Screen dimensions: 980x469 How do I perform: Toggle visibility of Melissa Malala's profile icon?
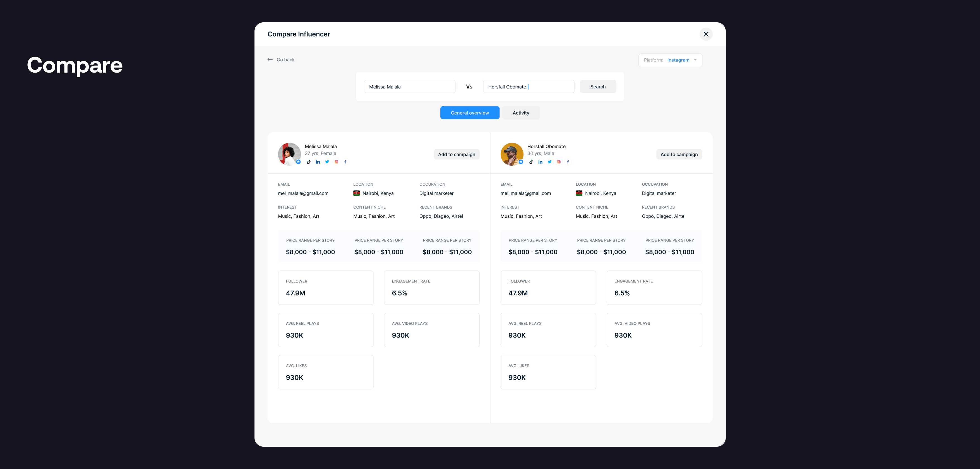(x=289, y=154)
